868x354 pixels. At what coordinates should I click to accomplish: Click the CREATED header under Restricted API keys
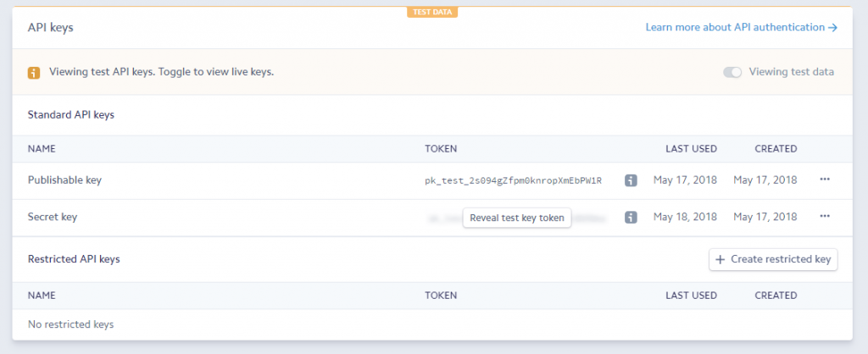click(776, 296)
